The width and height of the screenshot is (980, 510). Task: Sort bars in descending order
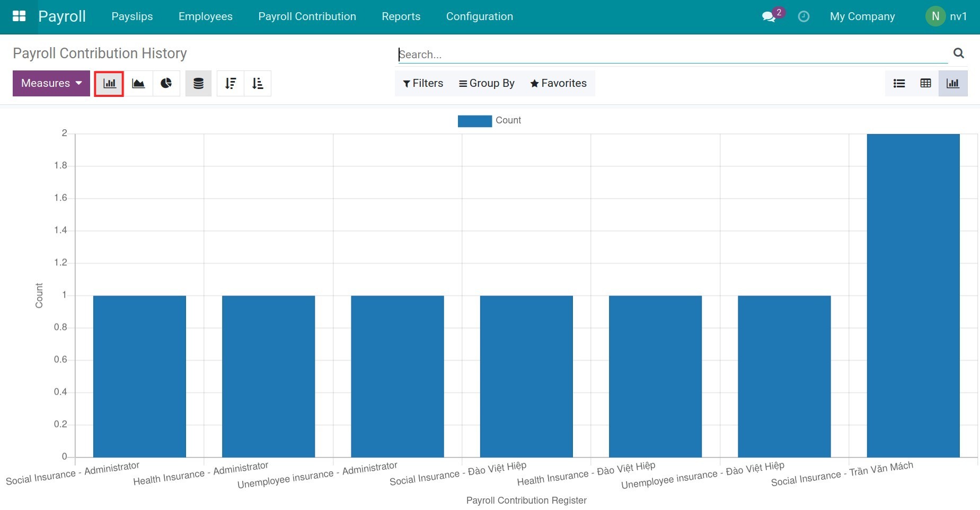(231, 83)
